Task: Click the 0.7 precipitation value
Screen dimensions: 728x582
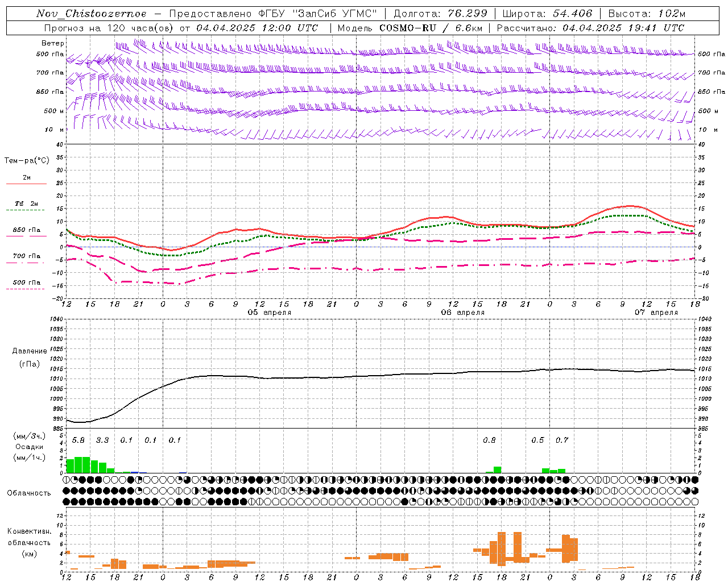Action: click(562, 440)
